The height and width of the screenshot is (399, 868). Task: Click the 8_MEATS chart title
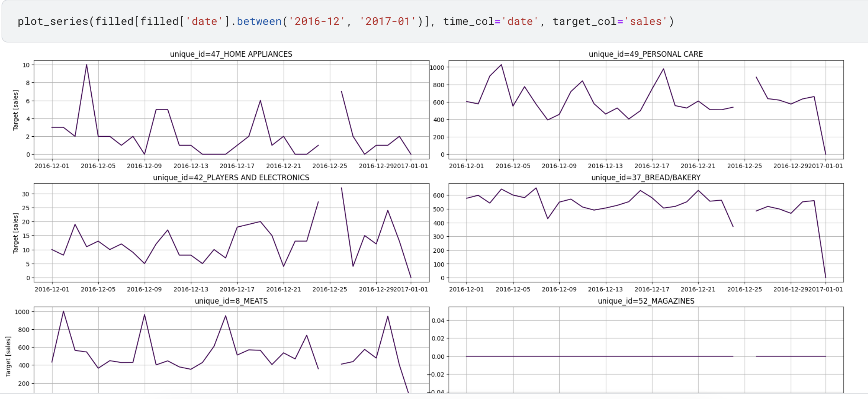tap(231, 301)
